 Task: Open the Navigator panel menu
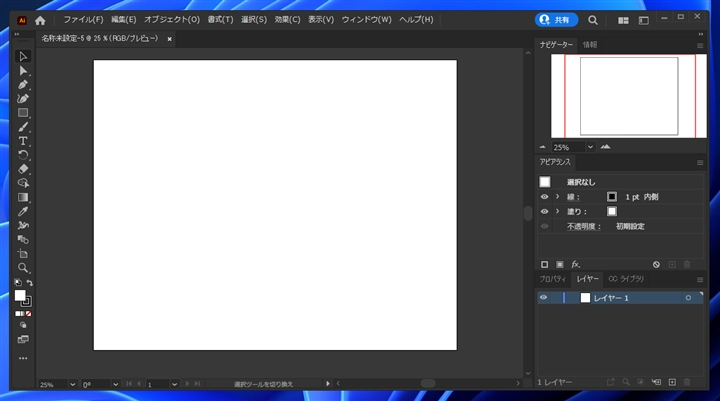700,45
